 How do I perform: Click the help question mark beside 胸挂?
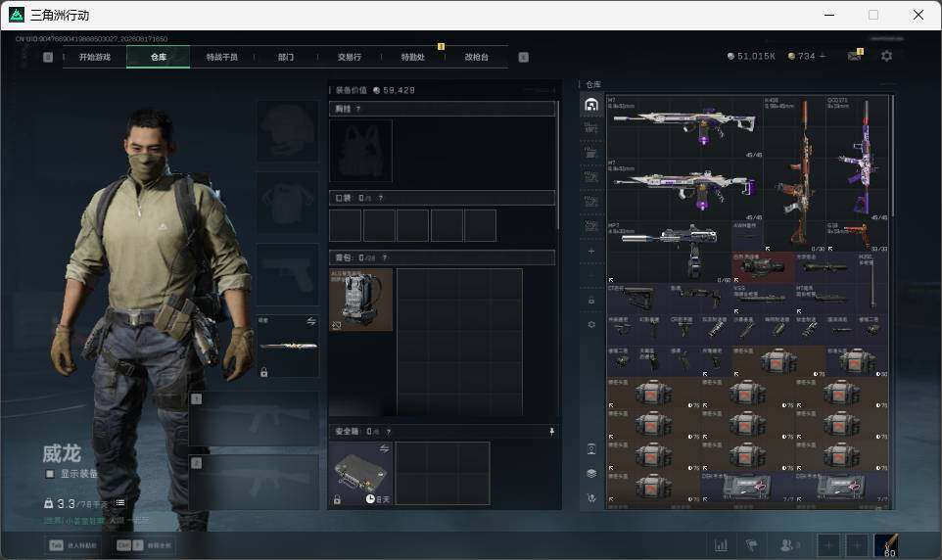point(358,109)
